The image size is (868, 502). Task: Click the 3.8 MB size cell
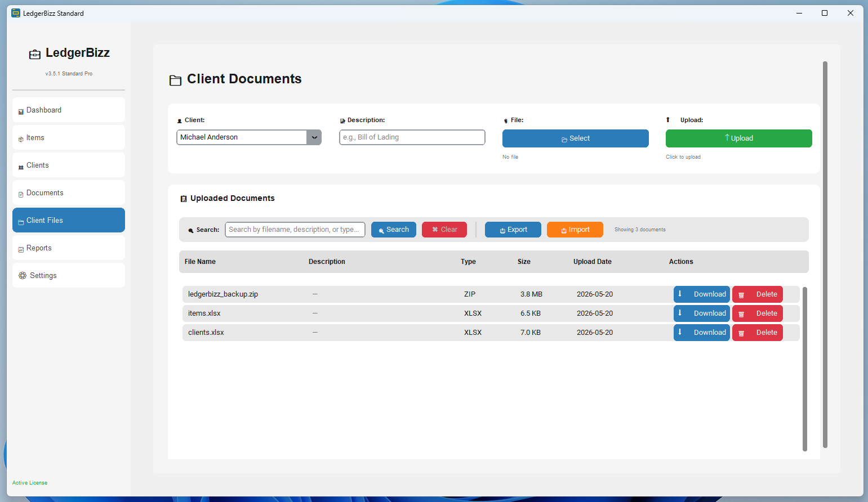(531, 294)
